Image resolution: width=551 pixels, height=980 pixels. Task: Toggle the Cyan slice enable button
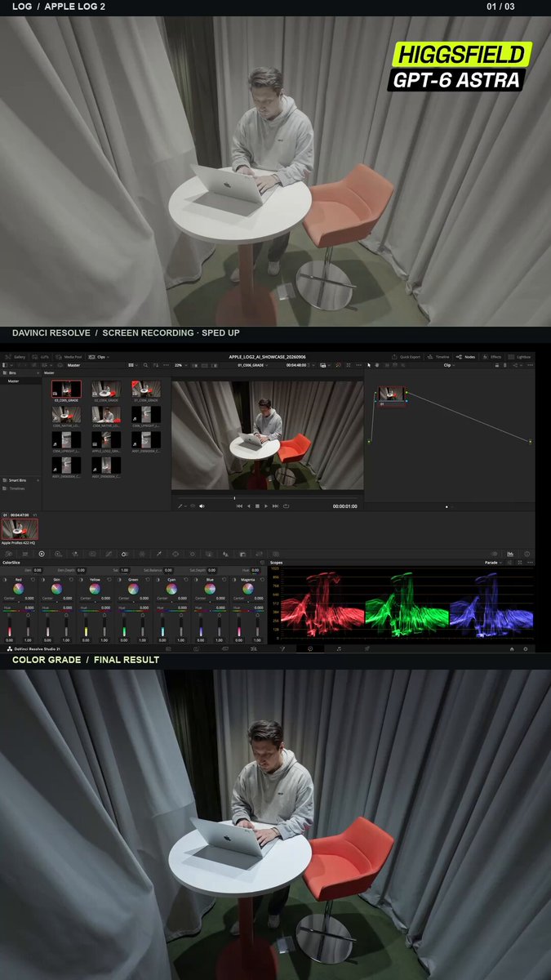click(158, 579)
